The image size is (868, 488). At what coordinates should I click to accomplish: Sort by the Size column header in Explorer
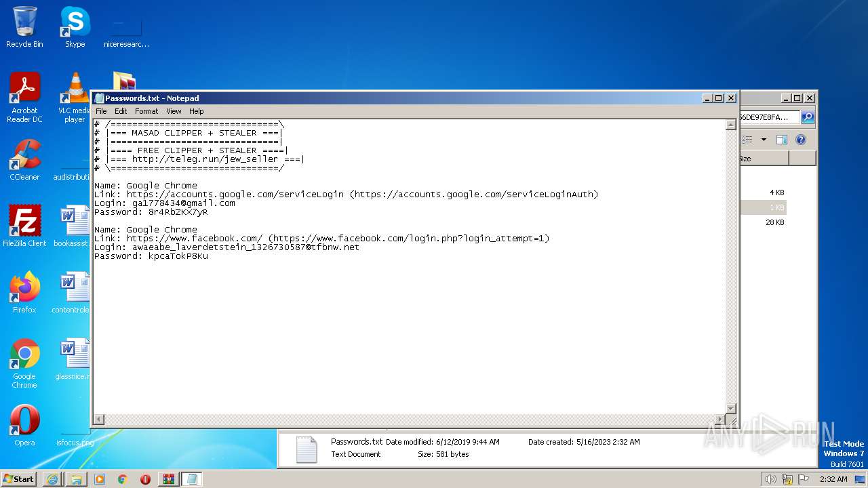pyautogui.click(x=764, y=159)
